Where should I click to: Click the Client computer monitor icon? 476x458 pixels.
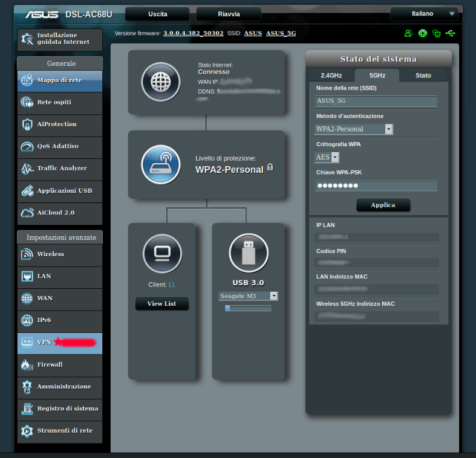(162, 253)
